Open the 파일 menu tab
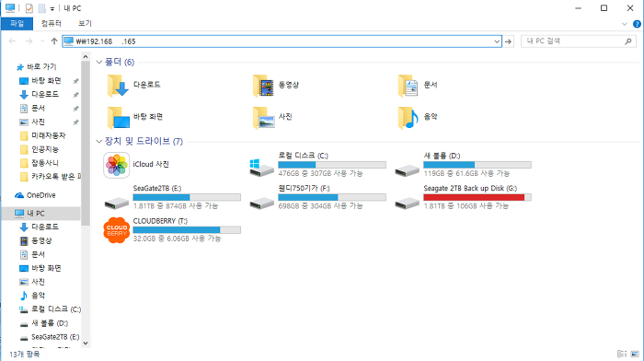Viewport: 644px width, 361px height. click(17, 24)
